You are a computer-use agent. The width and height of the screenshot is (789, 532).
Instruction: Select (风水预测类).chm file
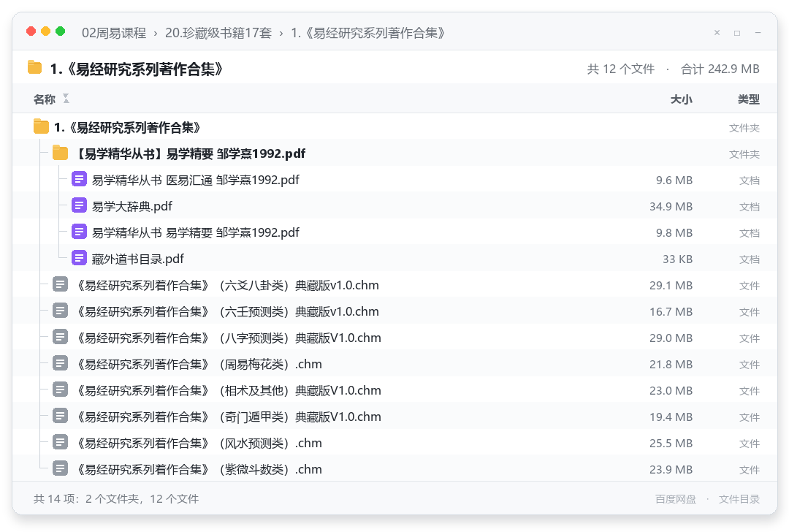394,443
